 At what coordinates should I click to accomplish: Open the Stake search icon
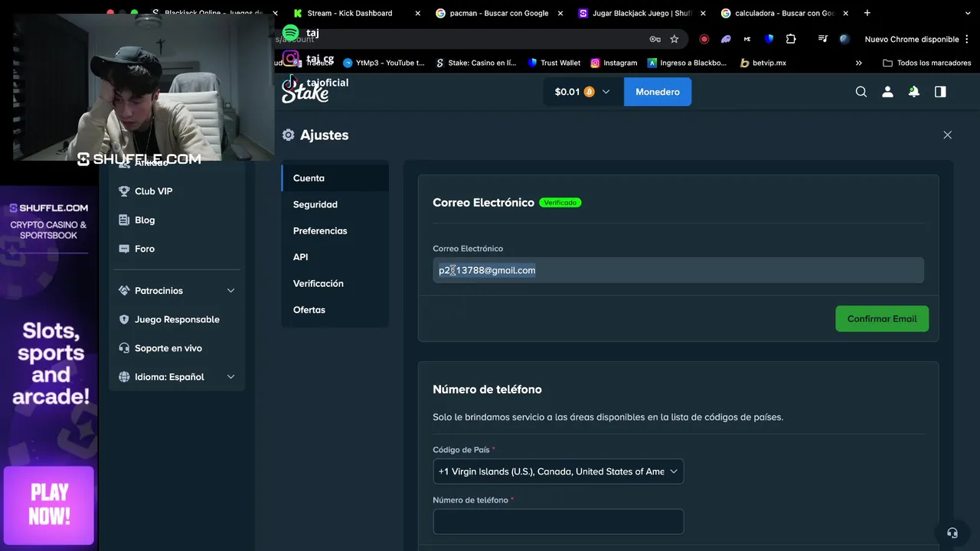(x=861, y=92)
